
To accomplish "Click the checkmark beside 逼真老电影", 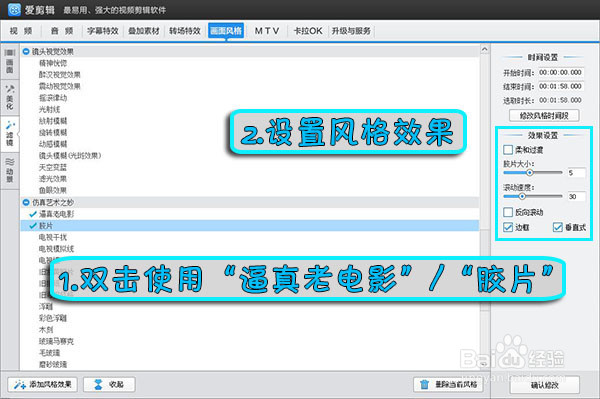I will coord(33,214).
